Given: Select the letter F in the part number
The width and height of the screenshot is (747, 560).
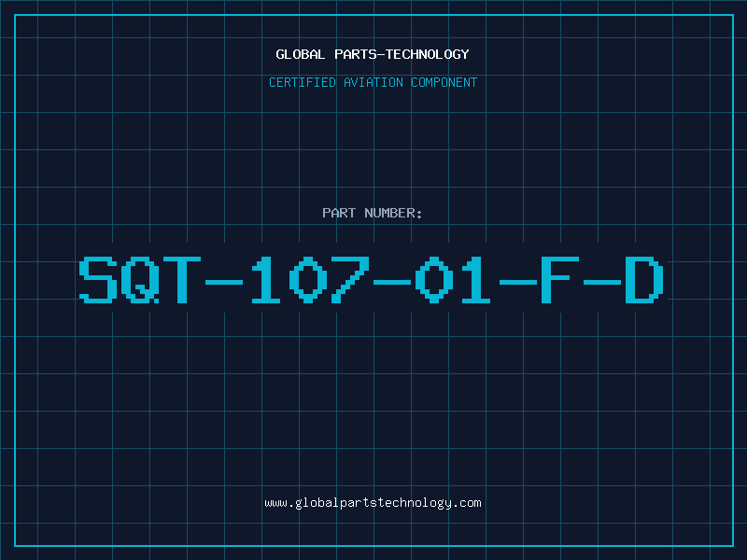Looking at the screenshot, I should point(559,279).
